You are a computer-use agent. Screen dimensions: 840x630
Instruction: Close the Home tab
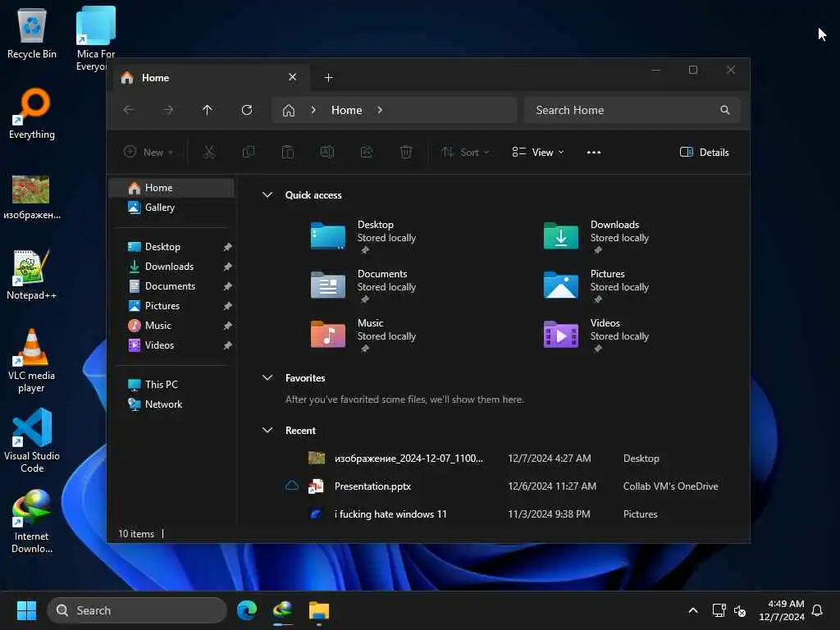(293, 77)
